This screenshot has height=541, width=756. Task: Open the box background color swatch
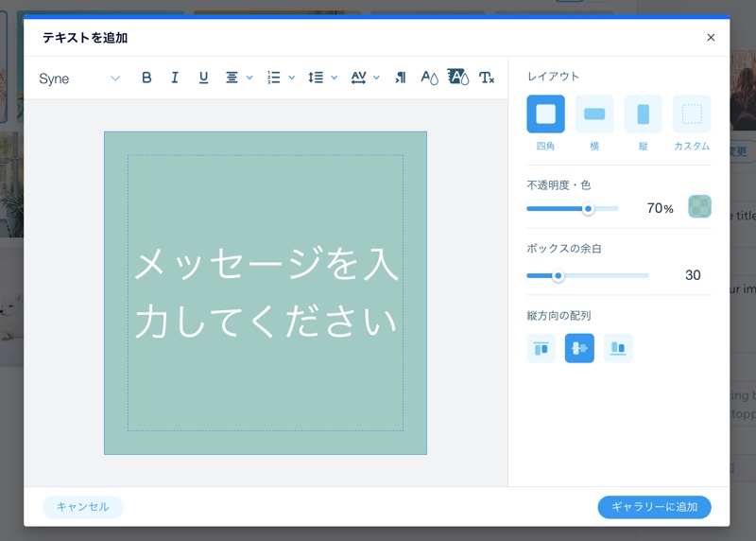699,207
